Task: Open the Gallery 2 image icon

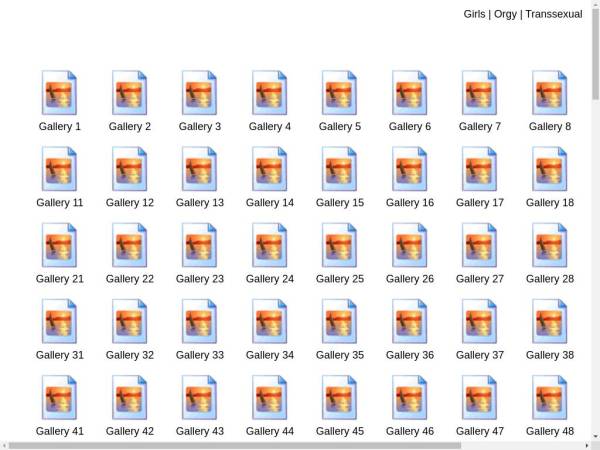Action: click(129, 93)
